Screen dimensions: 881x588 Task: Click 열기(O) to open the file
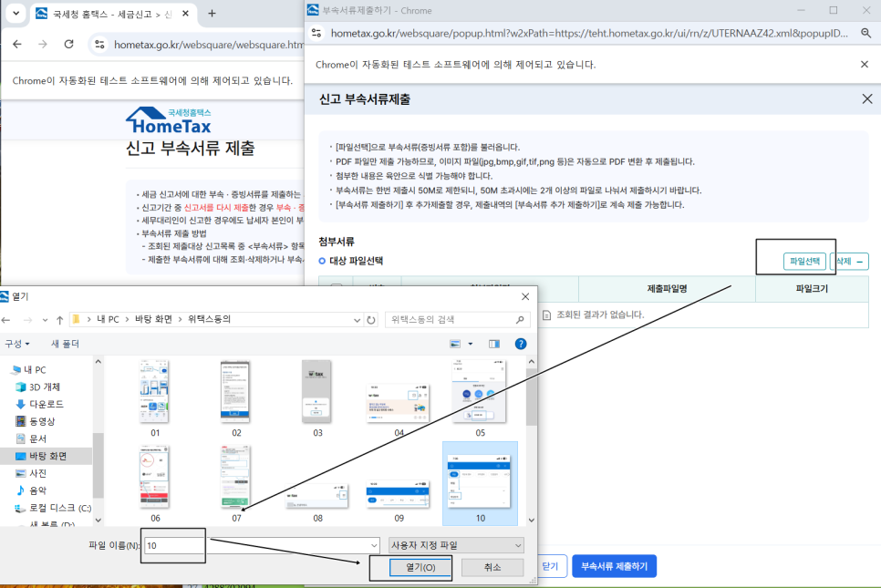coord(420,568)
